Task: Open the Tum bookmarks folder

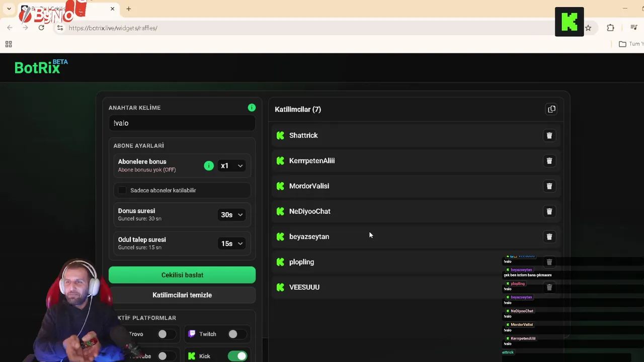Action: click(631, 44)
